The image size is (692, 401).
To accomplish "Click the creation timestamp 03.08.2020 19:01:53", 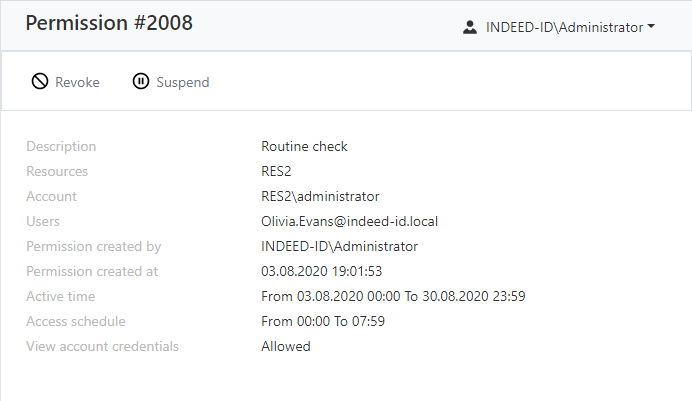I will (323, 271).
